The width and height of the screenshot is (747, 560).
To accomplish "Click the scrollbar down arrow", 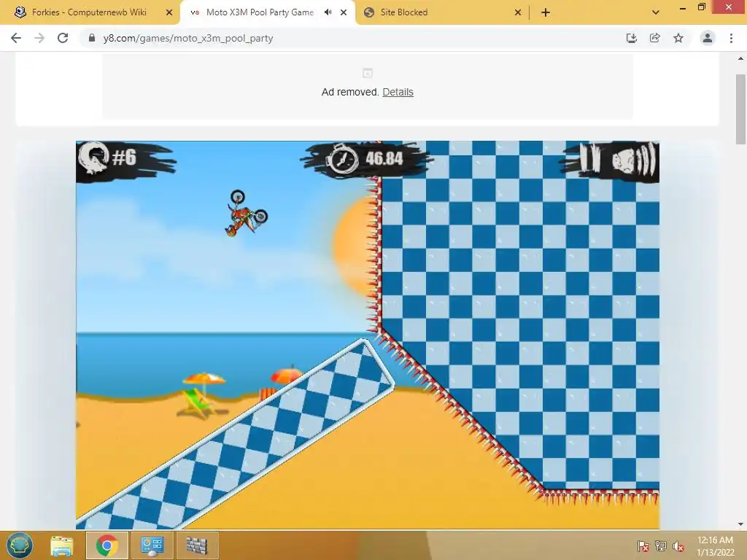I will click(x=740, y=524).
